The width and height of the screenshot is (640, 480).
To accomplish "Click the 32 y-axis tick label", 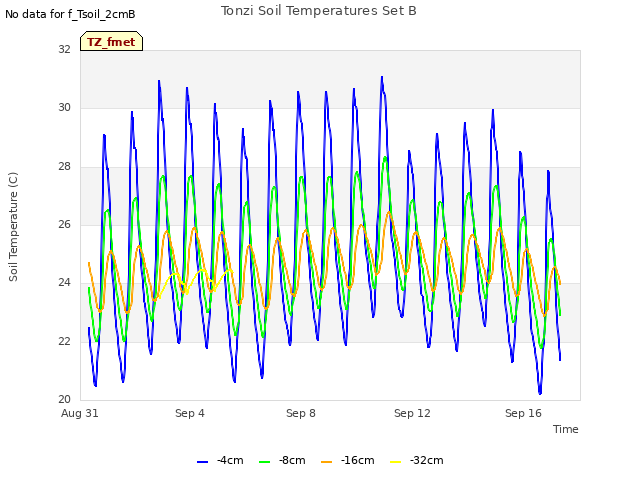I will 64,49.
